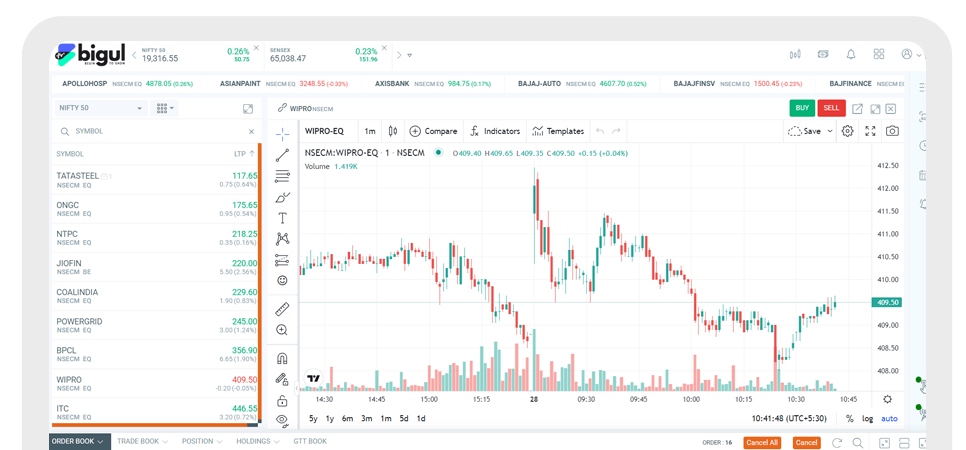Set chart range to 6m
This screenshot has width=966, height=450.
(347, 419)
